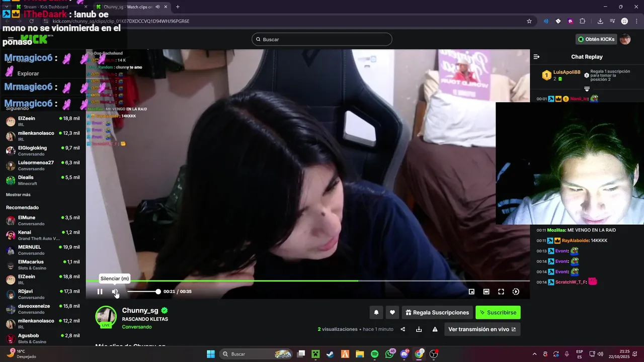This screenshot has height=362, width=644.
Task: Open the ESP language input switcher
Action: (x=580, y=354)
